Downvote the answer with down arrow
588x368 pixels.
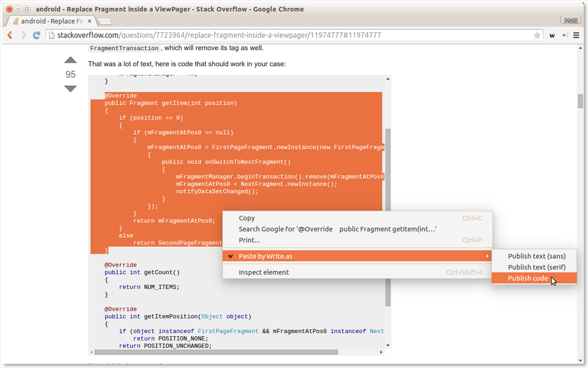point(70,89)
